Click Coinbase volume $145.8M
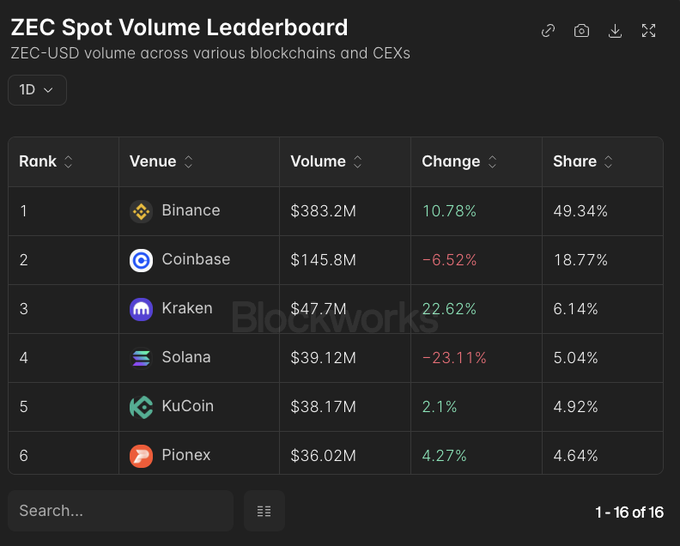The width and height of the screenshot is (680, 546). [x=323, y=260]
